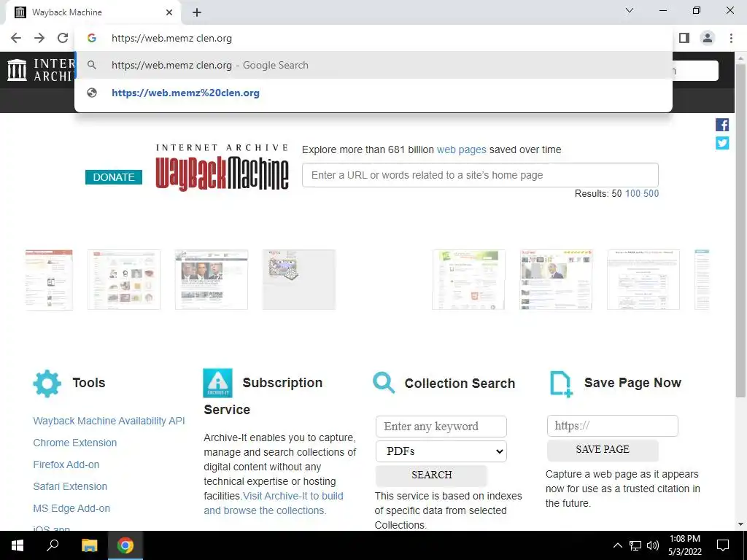The image size is (747, 560).
Task: Open the MS Edge Add-on link
Action: pyautogui.click(x=71, y=508)
